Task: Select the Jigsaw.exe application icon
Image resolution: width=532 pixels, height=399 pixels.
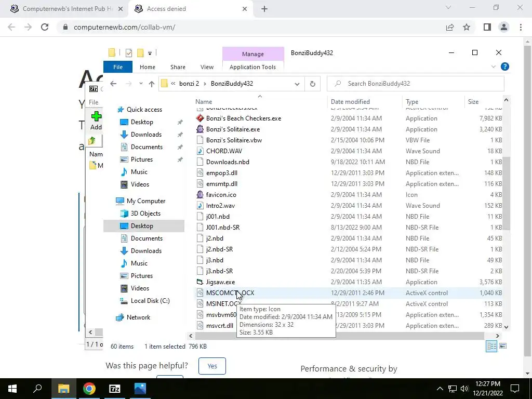Action: (x=200, y=282)
